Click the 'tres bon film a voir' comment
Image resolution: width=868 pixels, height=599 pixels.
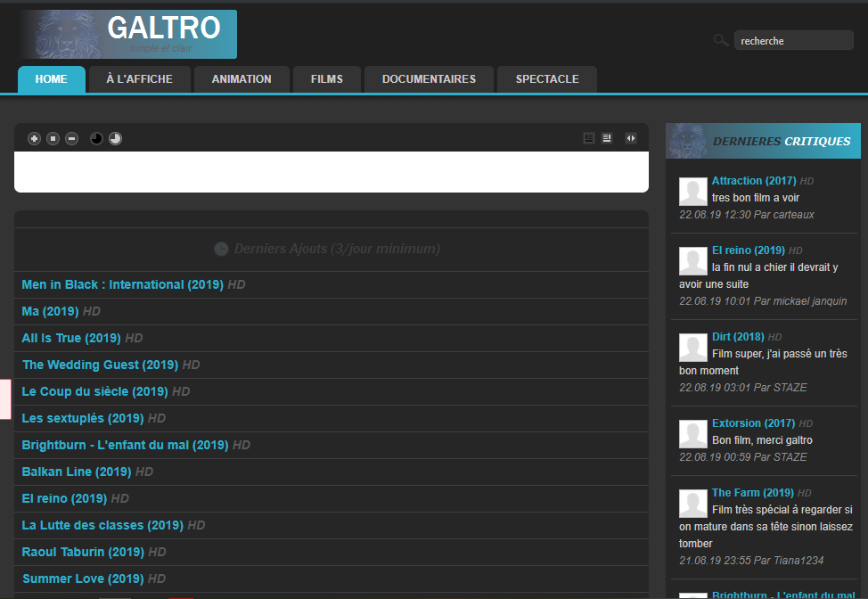click(756, 198)
